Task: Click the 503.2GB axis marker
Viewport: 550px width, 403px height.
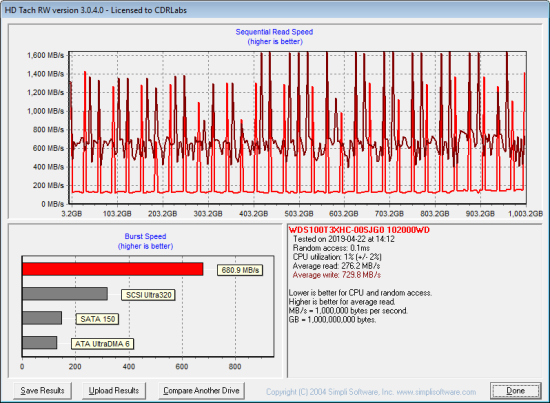Action: tap(299, 214)
